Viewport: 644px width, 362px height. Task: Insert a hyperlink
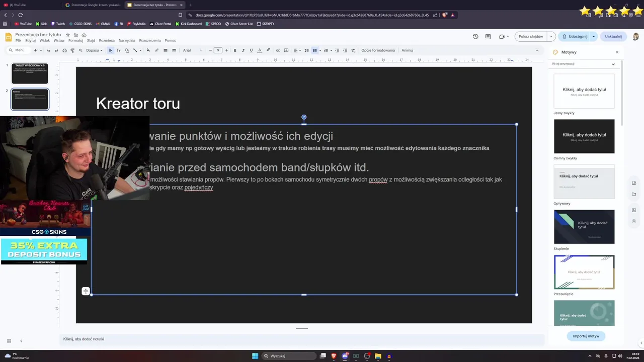pyautogui.click(x=278, y=50)
